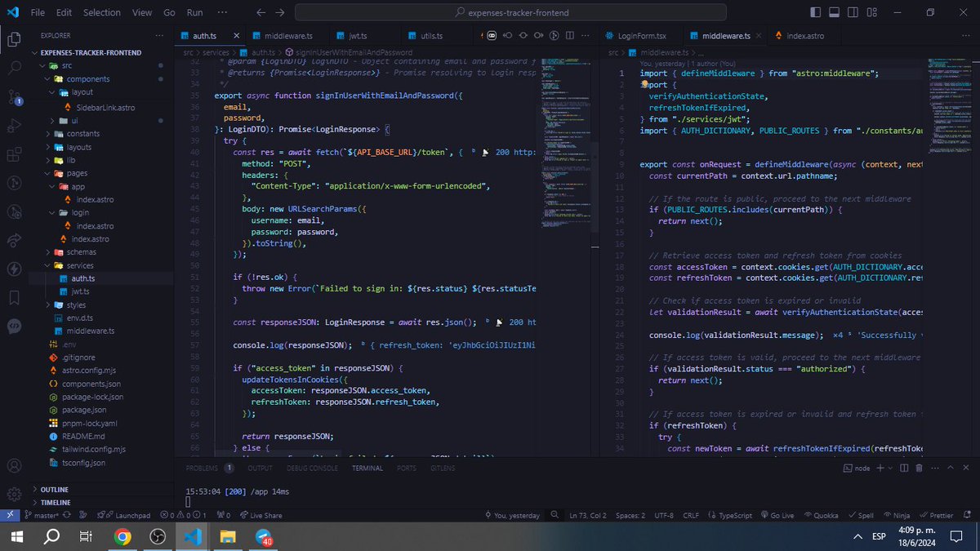This screenshot has width=980, height=551.
Task: Open the notifications bell in the status bar
Action: tap(967, 515)
